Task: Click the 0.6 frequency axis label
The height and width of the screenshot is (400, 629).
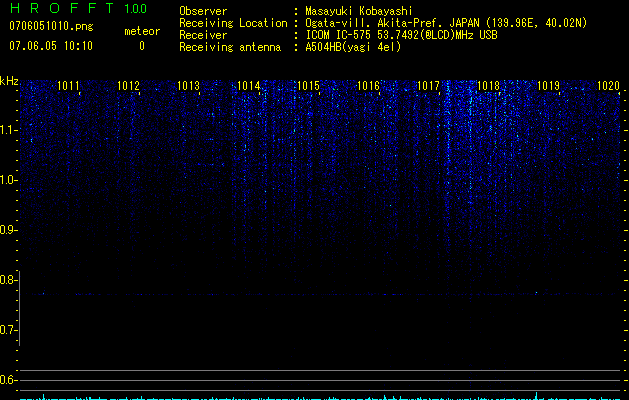Action: point(7,380)
